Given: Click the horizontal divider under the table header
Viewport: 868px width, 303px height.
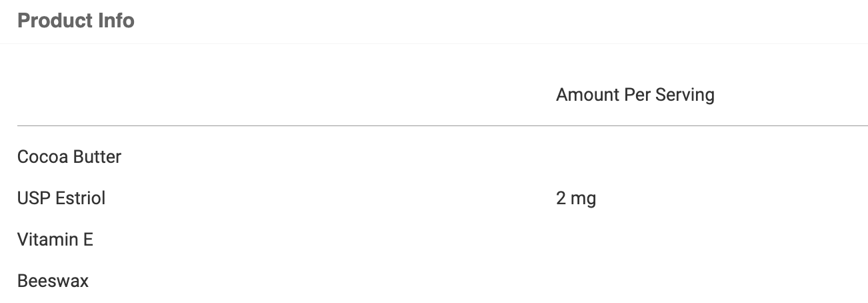Looking at the screenshot, I should point(443,125).
